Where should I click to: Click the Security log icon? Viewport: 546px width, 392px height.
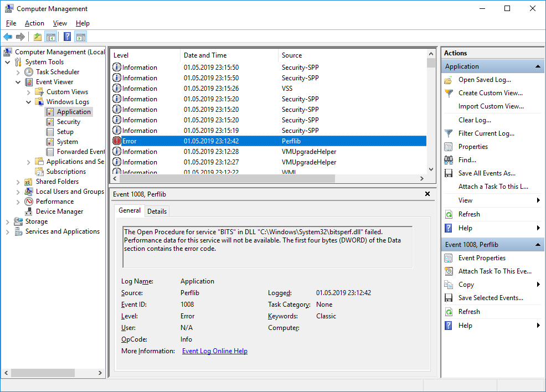tap(50, 122)
